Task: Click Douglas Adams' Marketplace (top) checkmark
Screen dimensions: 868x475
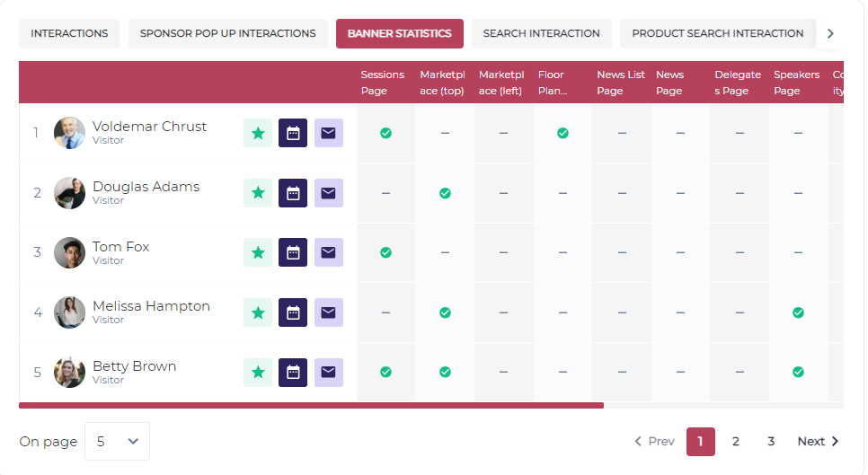Action: pyautogui.click(x=445, y=193)
